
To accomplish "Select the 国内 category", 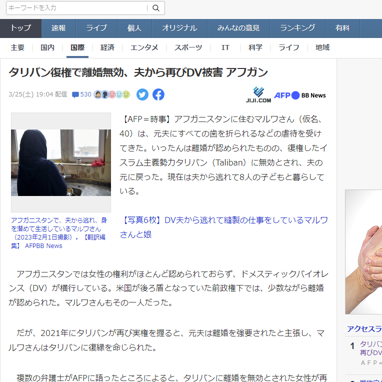I will coord(47,48).
